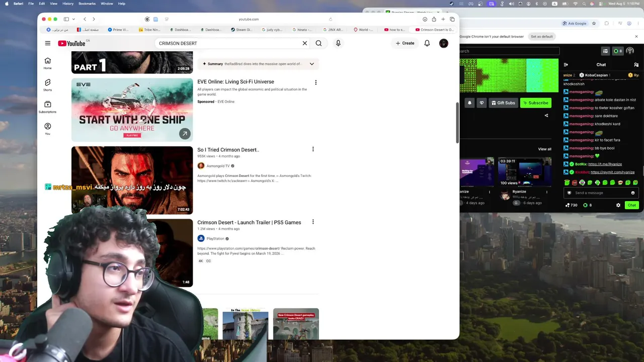Open the Safari File menu
This screenshot has width=644, height=362.
click(31, 4)
